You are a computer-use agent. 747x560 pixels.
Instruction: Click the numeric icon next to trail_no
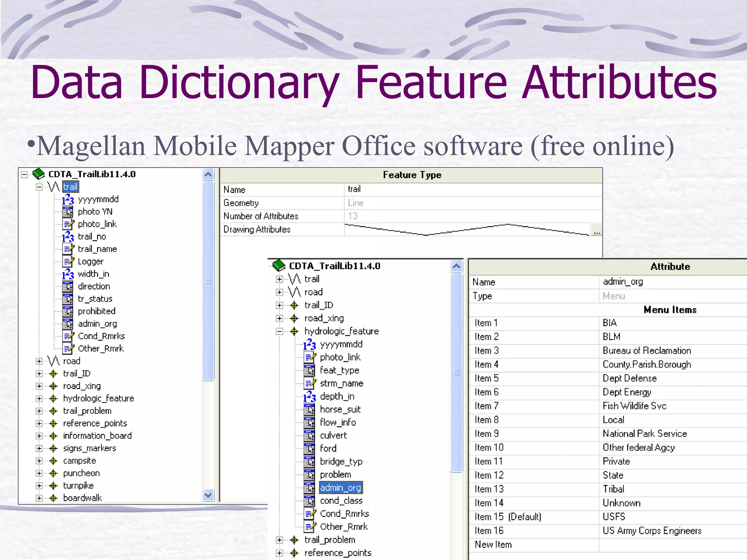(68, 237)
